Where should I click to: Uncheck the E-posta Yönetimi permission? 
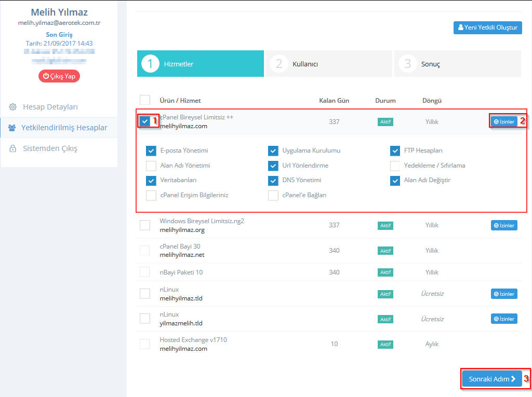[151, 151]
